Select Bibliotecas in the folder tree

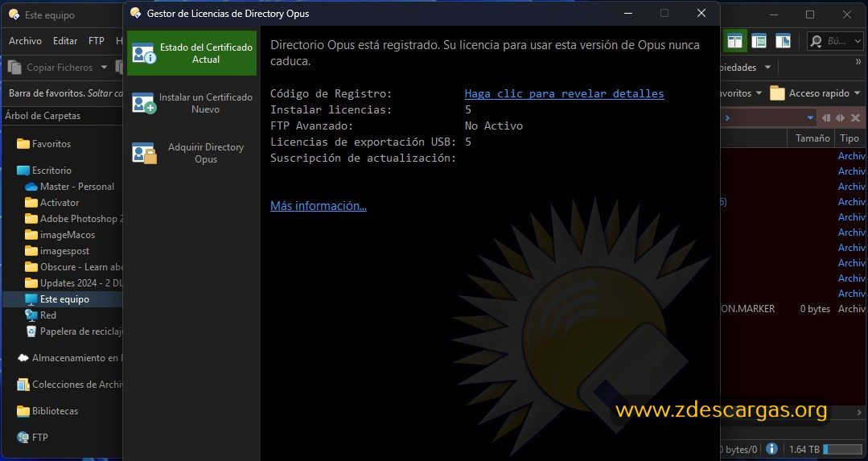pyautogui.click(x=55, y=411)
